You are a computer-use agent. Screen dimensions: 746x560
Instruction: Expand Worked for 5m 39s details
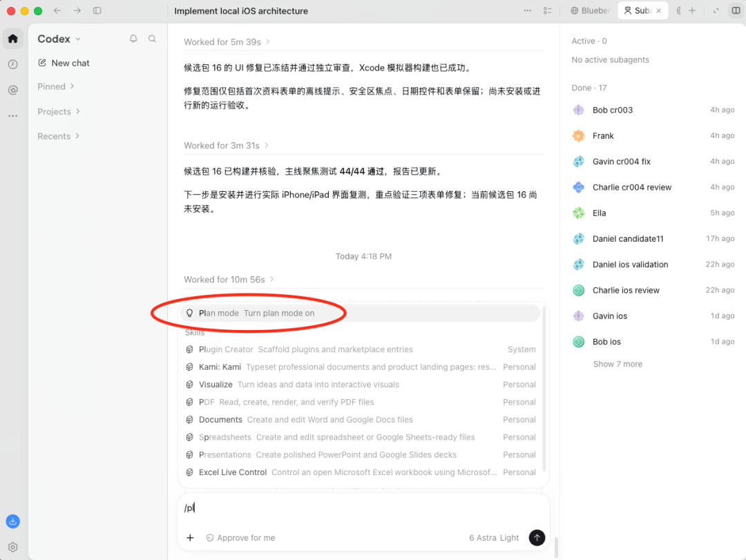pyautogui.click(x=227, y=42)
